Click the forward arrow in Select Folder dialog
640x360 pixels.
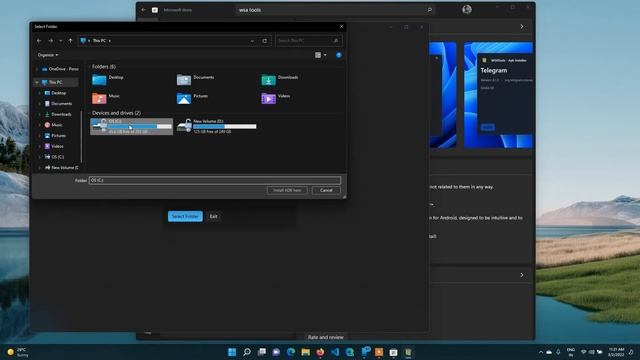coord(51,40)
